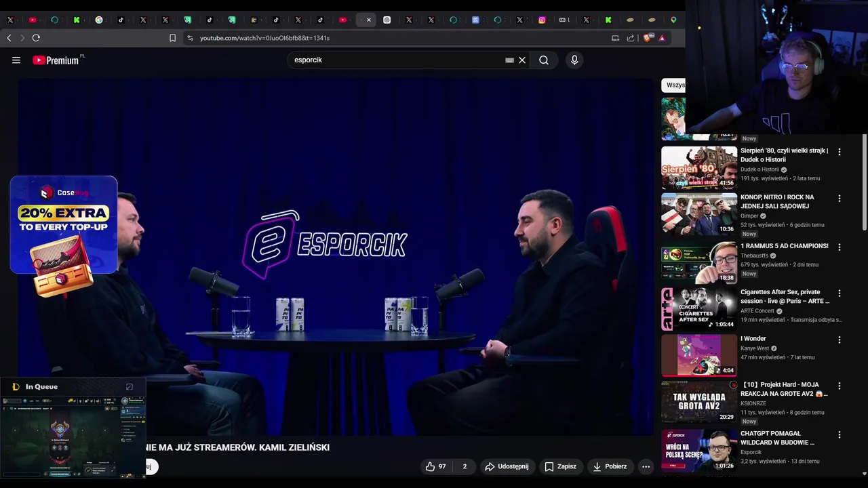
Task: Click the Kanye West channel name
Action: click(x=755, y=348)
